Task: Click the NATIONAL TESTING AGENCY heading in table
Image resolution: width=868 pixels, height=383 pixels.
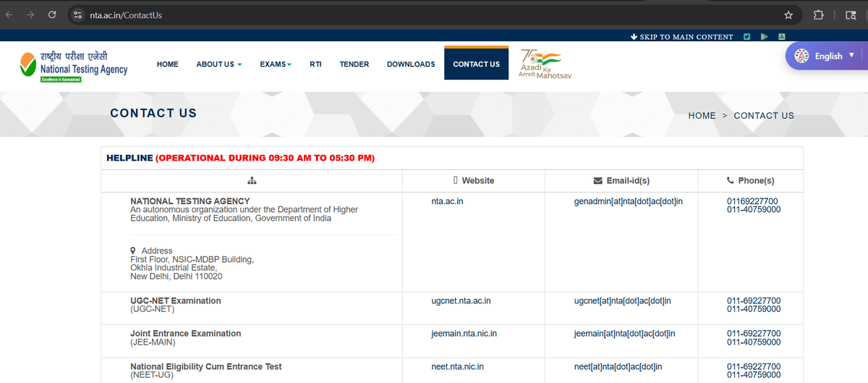Action: [190, 201]
